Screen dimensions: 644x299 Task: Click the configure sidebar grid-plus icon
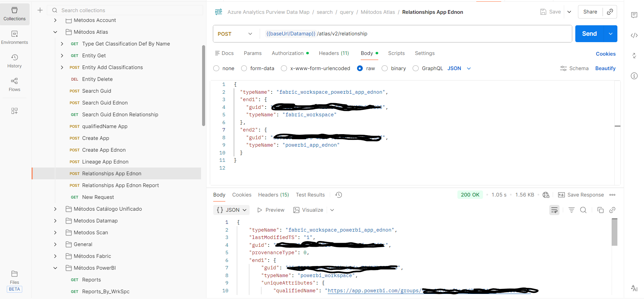(14, 111)
